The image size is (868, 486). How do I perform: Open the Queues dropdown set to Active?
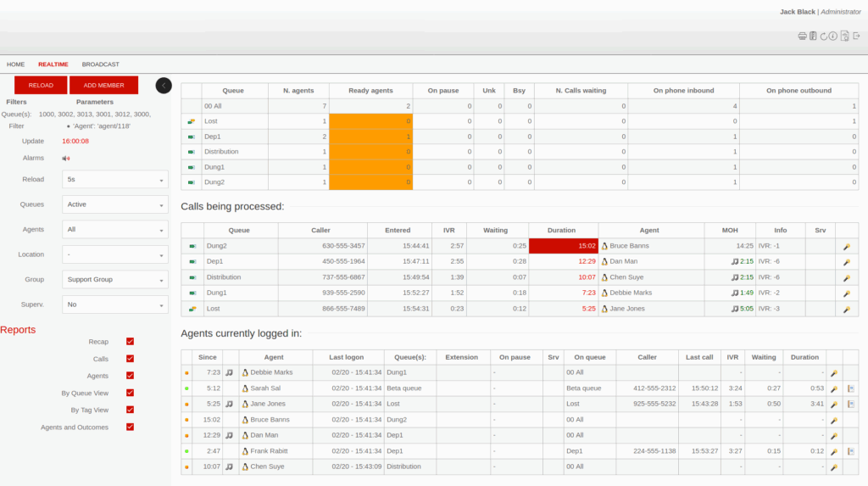point(115,204)
